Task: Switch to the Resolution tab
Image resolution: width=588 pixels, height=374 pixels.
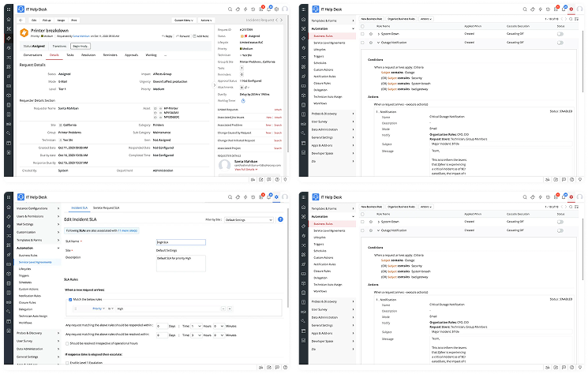Action: coord(88,56)
